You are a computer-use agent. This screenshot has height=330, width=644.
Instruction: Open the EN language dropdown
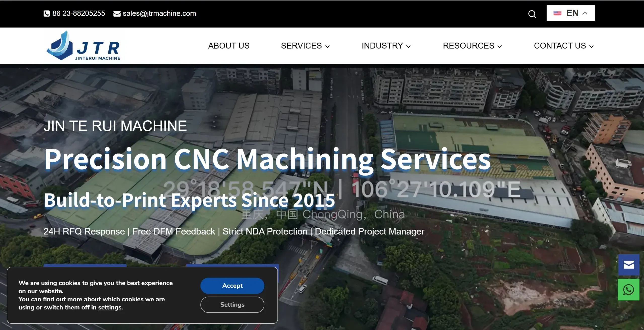pyautogui.click(x=571, y=13)
